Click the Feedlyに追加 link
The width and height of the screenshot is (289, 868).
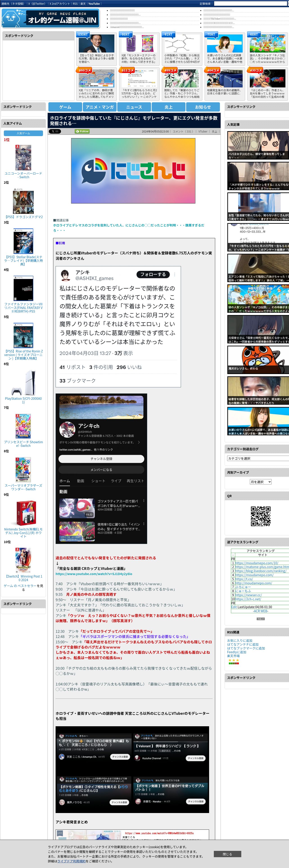(237, 652)
